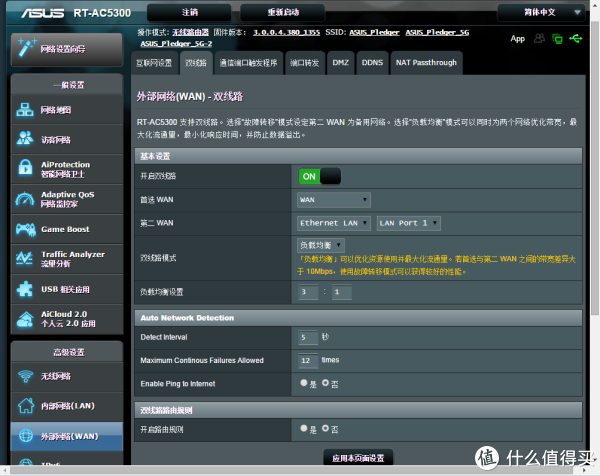Screen dimensions: 600x476
Task: Open Guest Network (访客网络) icon
Action: [x=25, y=139]
